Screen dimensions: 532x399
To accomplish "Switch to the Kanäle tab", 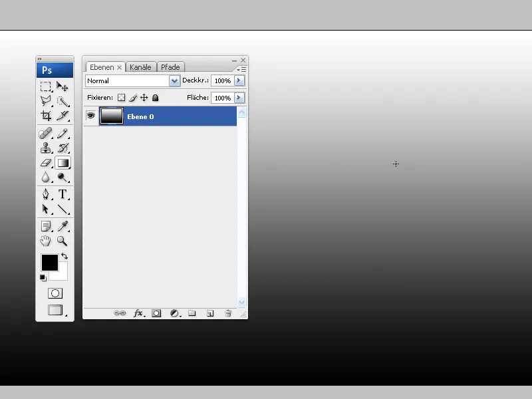I will [140, 66].
